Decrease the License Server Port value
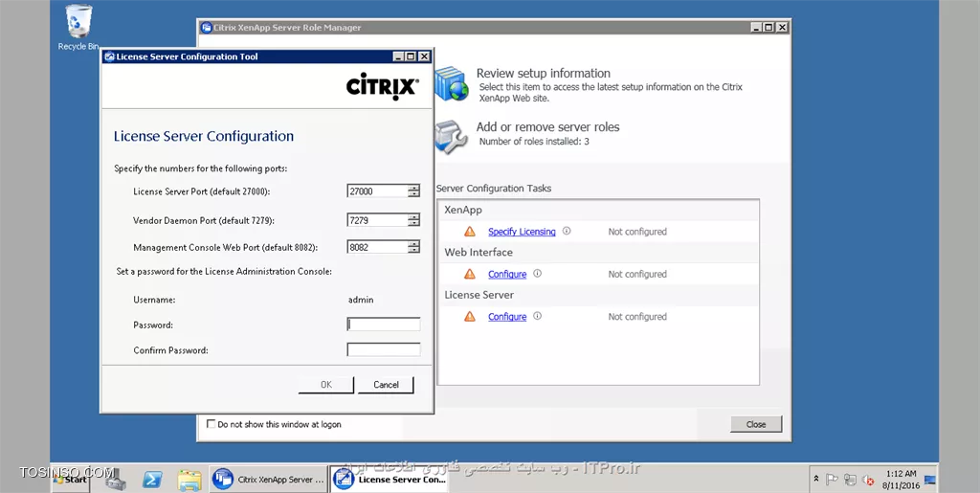 [413, 194]
